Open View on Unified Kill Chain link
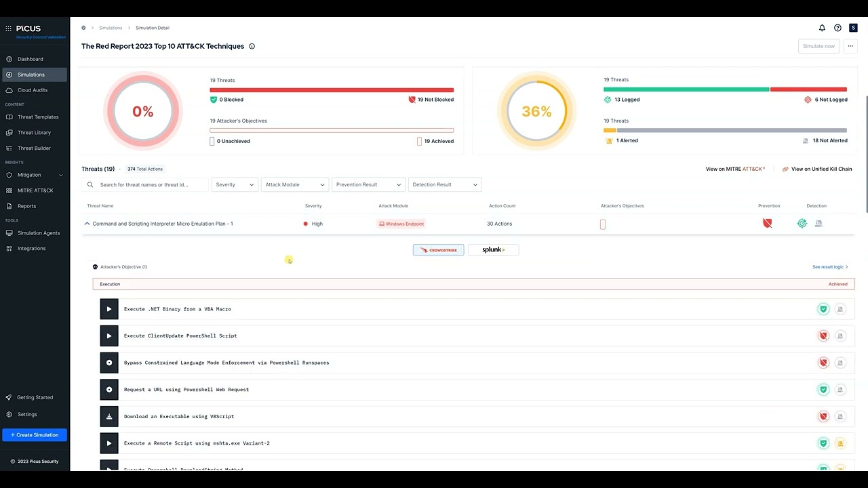This screenshot has height=488, width=868. [817, 169]
